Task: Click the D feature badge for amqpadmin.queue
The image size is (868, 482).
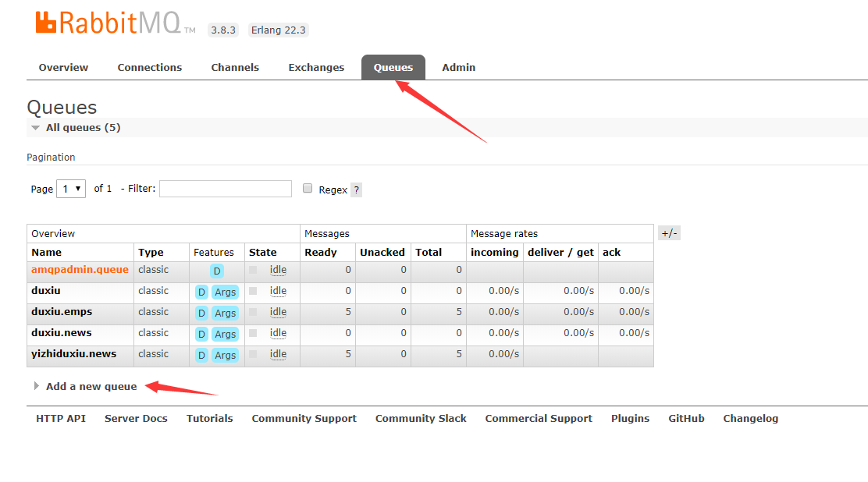Action: pos(217,271)
